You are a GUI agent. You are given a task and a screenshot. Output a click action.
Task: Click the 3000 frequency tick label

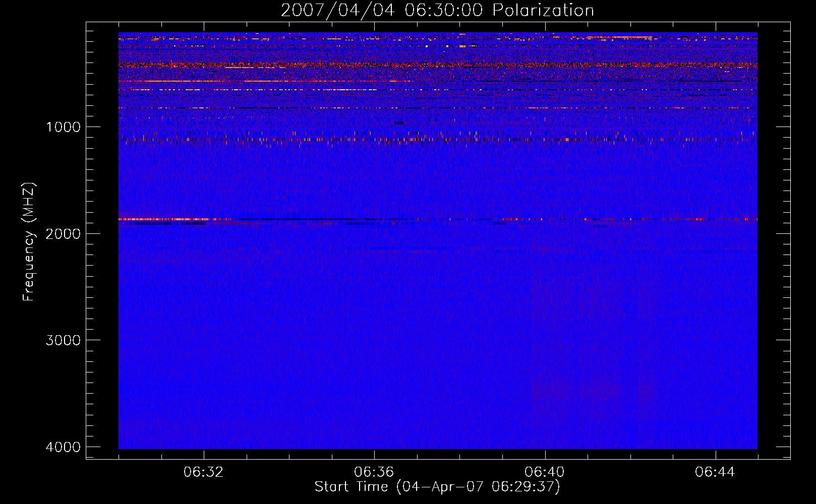pos(63,340)
